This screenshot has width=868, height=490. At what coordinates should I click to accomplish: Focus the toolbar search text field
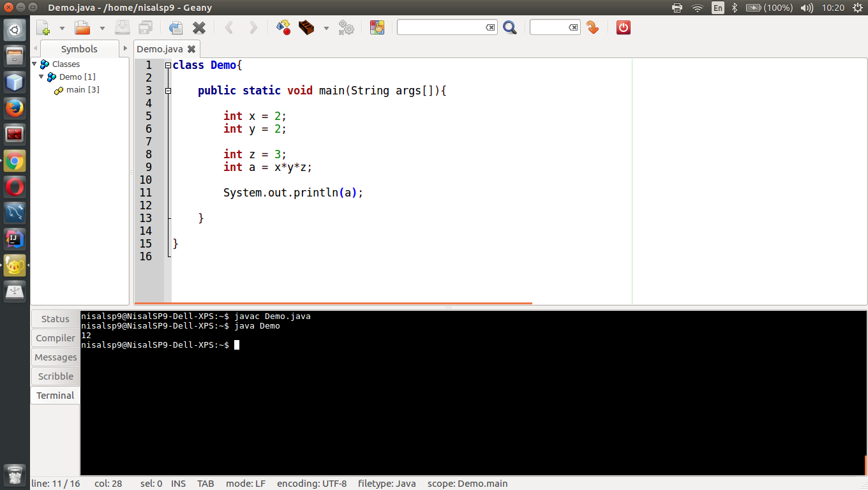tap(441, 27)
